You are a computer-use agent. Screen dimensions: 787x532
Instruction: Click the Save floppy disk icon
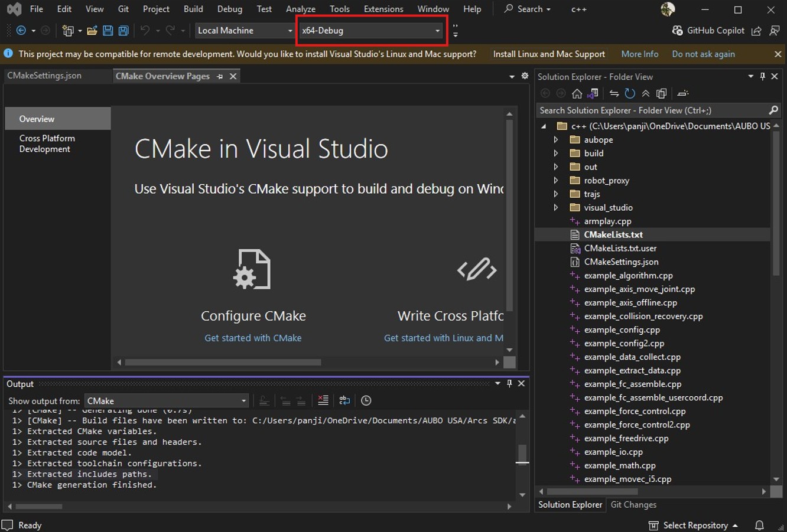(108, 31)
